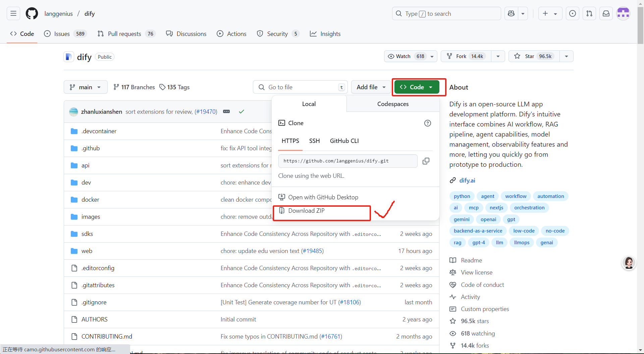Open the Copilot dropdown arrow
This screenshot has height=354, width=644.
coord(523,13)
